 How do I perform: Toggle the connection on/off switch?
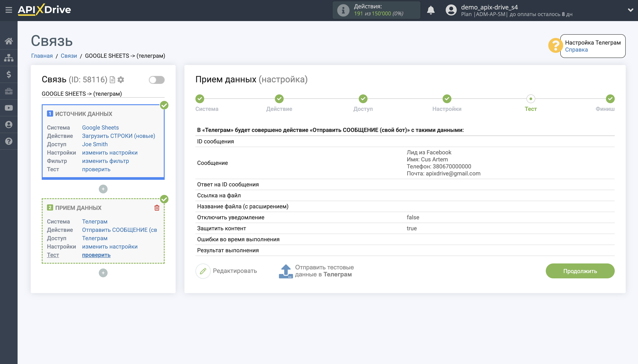tap(157, 79)
